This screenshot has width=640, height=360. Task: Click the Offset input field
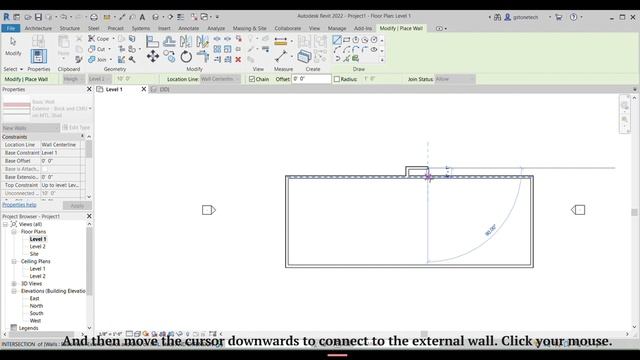pos(311,79)
